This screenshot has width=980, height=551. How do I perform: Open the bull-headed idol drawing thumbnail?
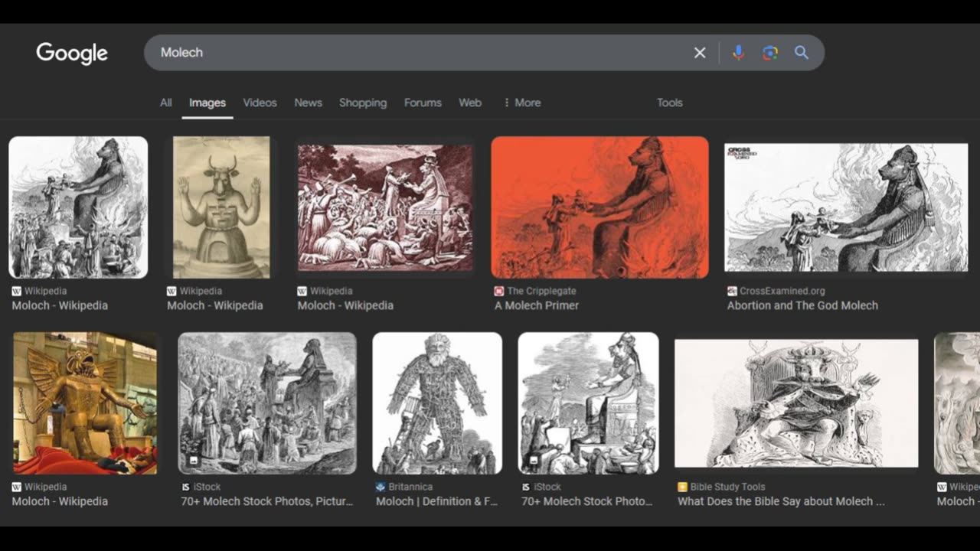[x=221, y=207]
